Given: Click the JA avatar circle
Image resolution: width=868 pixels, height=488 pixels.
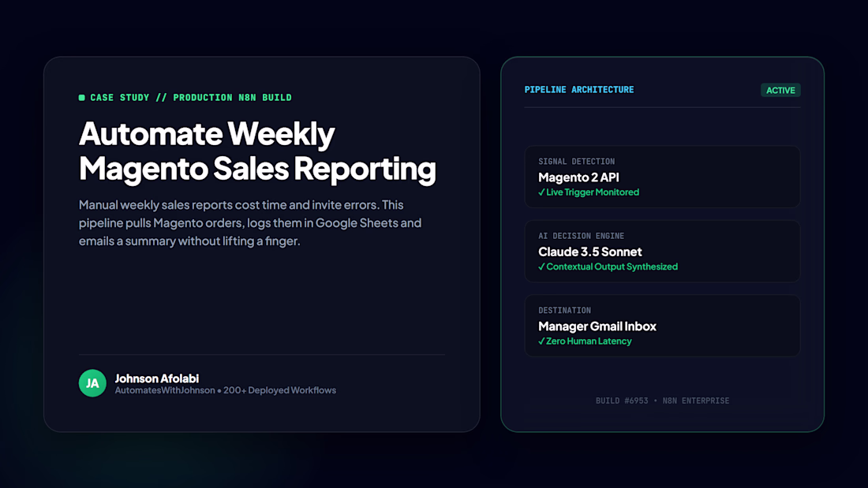Looking at the screenshot, I should [92, 383].
